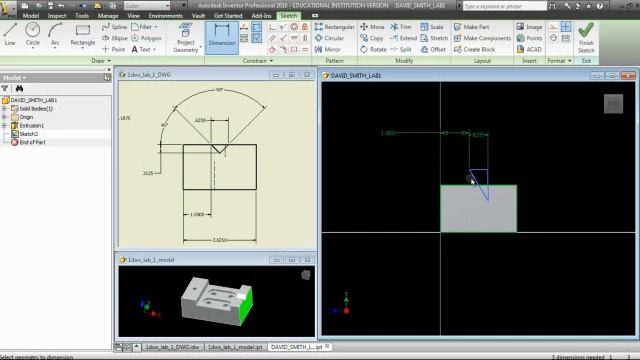The height and width of the screenshot is (360, 640).
Task: Choose the Trim tool
Action: point(400,27)
